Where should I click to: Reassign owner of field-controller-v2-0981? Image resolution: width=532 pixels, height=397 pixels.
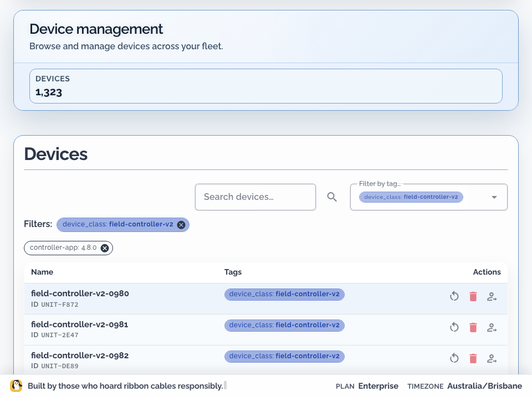click(x=492, y=328)
